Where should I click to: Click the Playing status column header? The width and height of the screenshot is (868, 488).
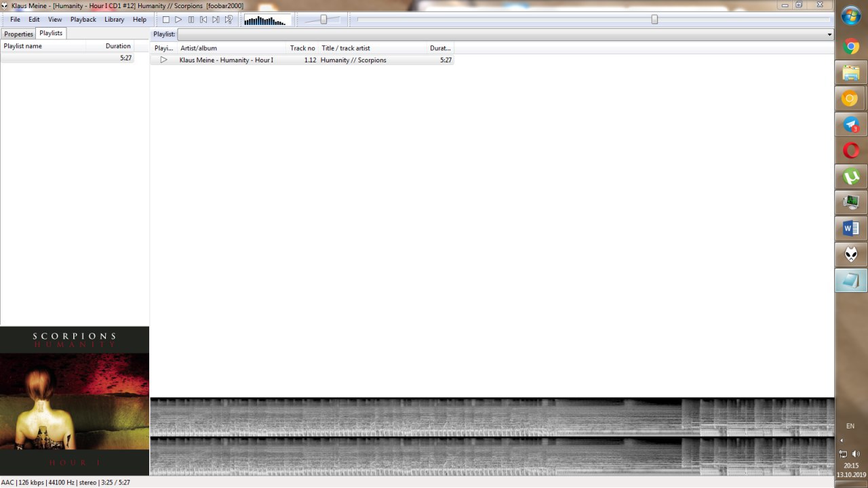click(x=163, y=48)
